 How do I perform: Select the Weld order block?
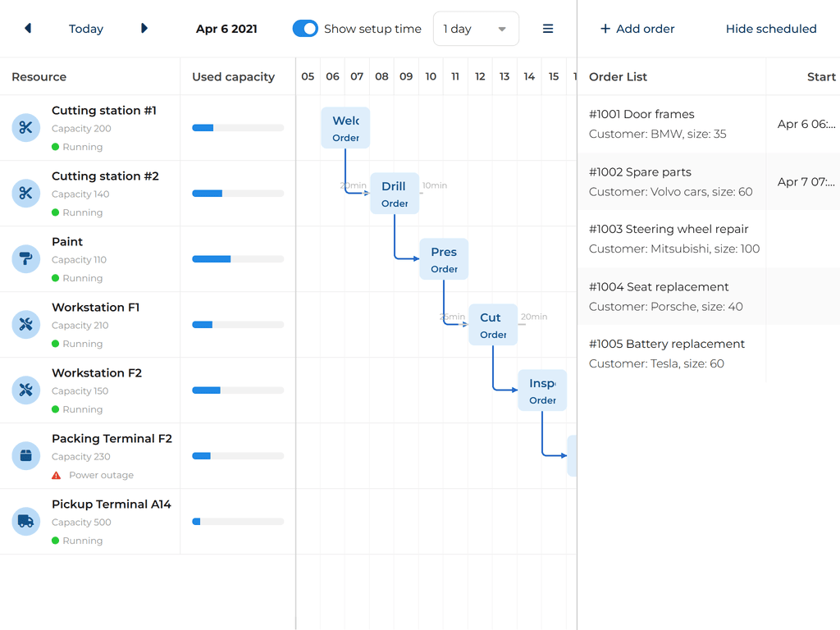(345, 127)
